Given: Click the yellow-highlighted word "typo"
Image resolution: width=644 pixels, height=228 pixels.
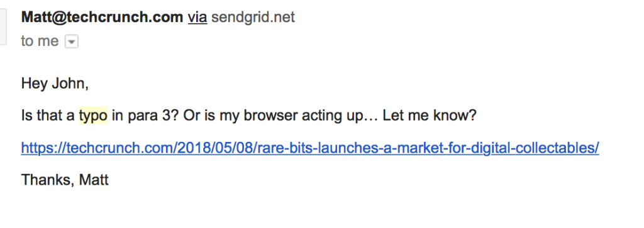Looking at the screenshot, I should tap(93, 116).
